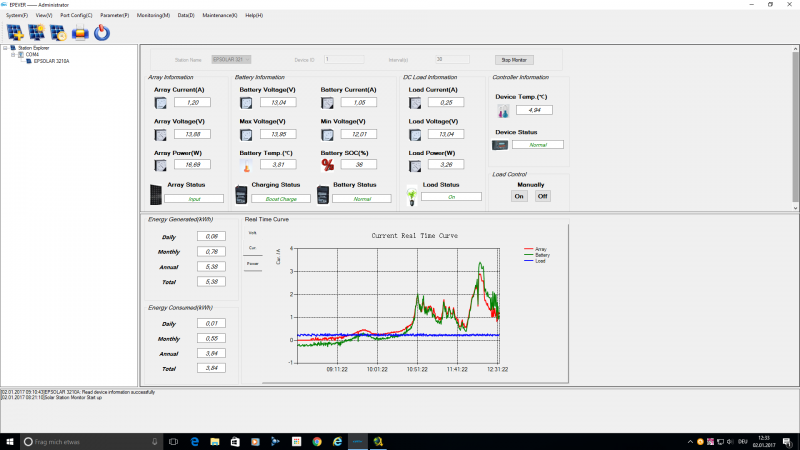Click the scroll down arrow of monitoring panel
Image resolution: width=800 pixels, height=450 pixels.
tap(795, 208)
